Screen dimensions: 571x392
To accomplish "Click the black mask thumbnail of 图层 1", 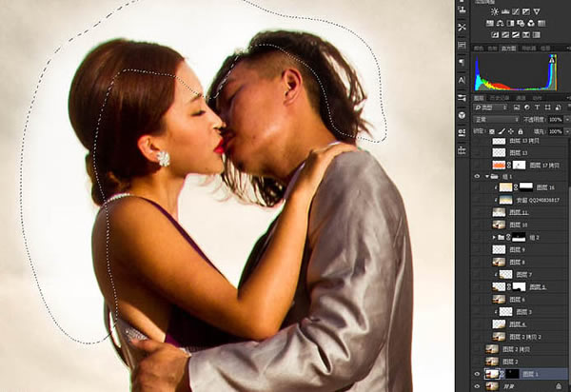I will click(512, 374).
